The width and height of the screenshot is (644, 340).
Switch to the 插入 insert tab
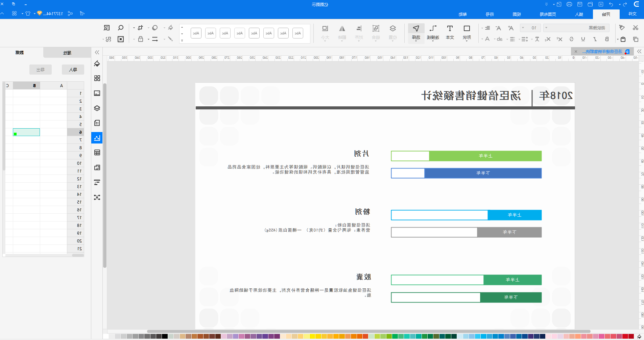[579, 14]
